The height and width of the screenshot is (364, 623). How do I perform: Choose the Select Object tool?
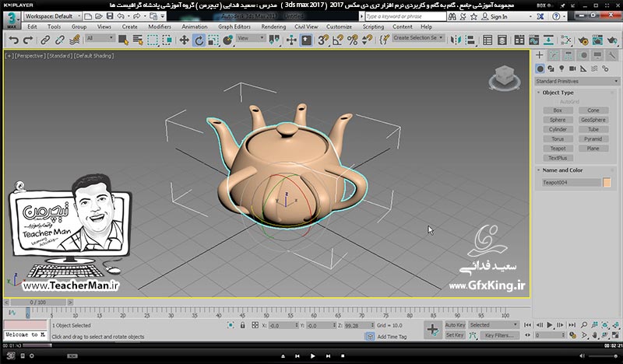click(x=123, y=40)
